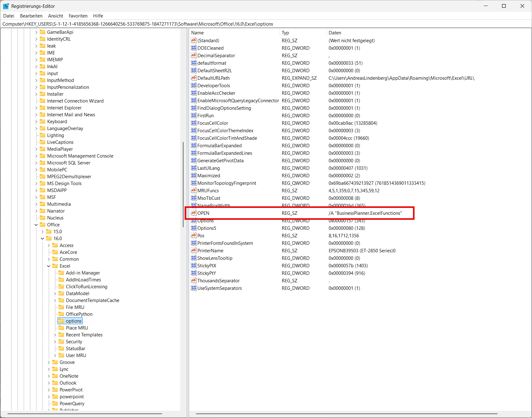532x418 pixels.
Task: Open the Bearbeiten menu
Action: click(31, 16)
